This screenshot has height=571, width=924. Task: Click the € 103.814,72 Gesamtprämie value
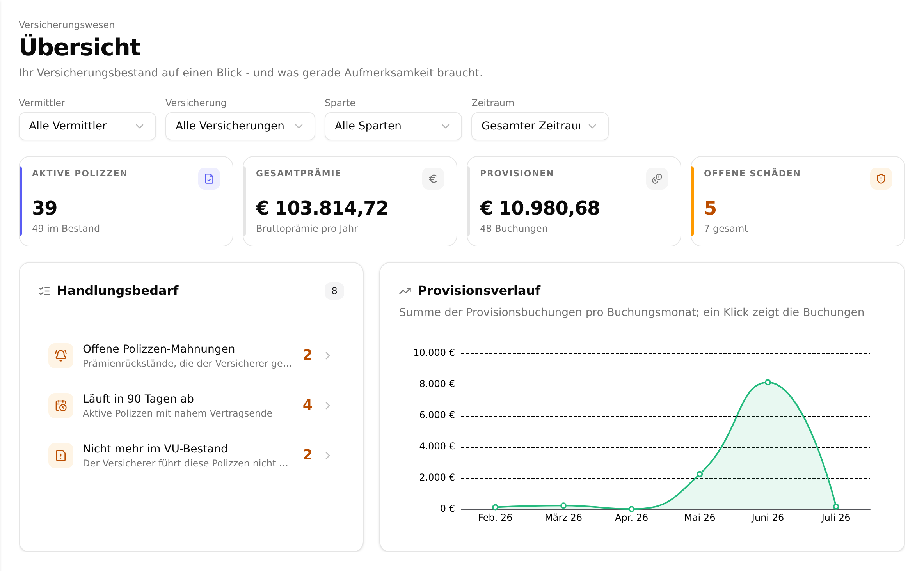[322, 208]
